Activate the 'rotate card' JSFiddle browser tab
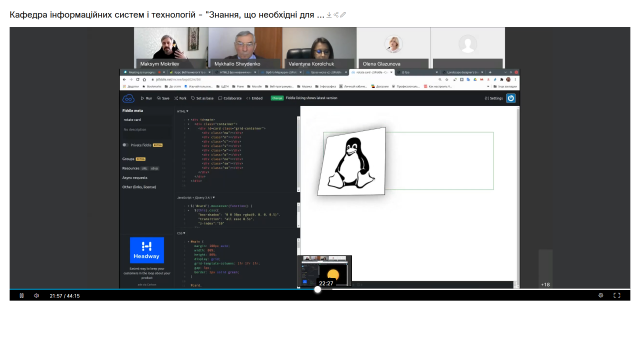640x360 pixels. 371,72
